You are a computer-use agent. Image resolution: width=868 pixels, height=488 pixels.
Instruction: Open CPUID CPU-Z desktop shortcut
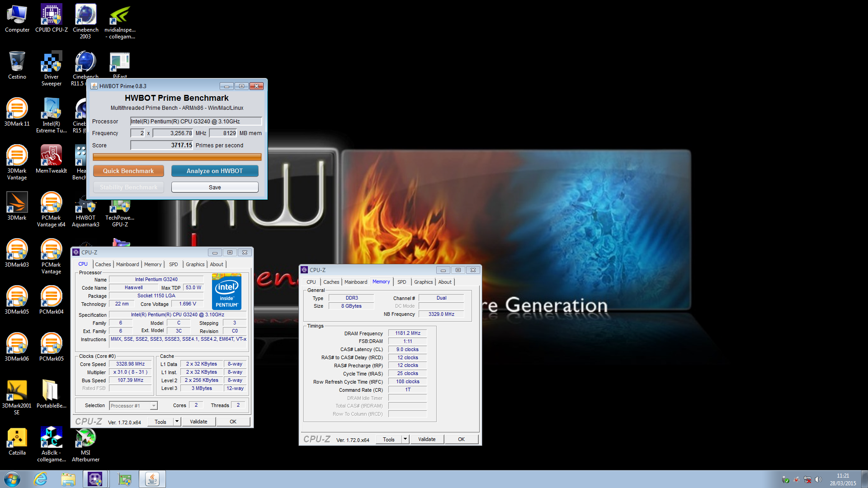(x=52, y=18)
